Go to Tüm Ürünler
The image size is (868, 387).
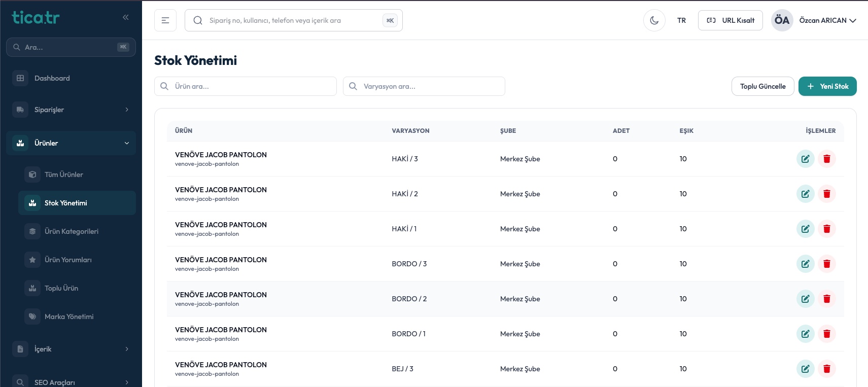coord(77,174)
